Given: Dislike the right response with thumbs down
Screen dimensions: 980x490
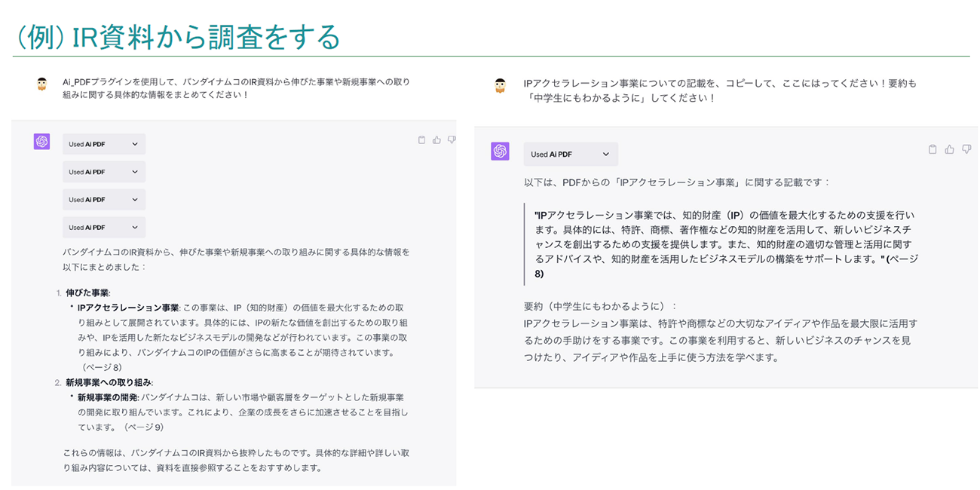Looking at the screenshot, I should coord(966,149).
